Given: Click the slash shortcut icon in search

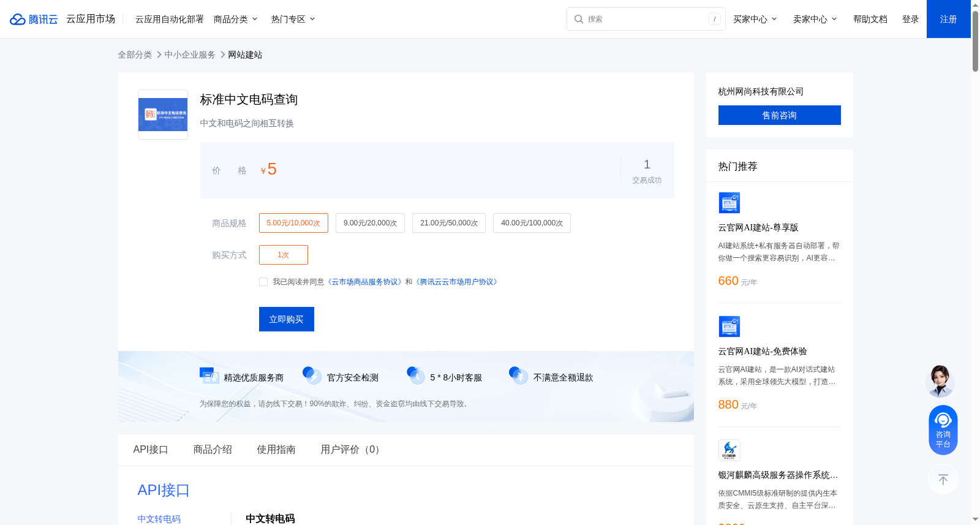Looking at the screenshot, I should pos(715,19).
